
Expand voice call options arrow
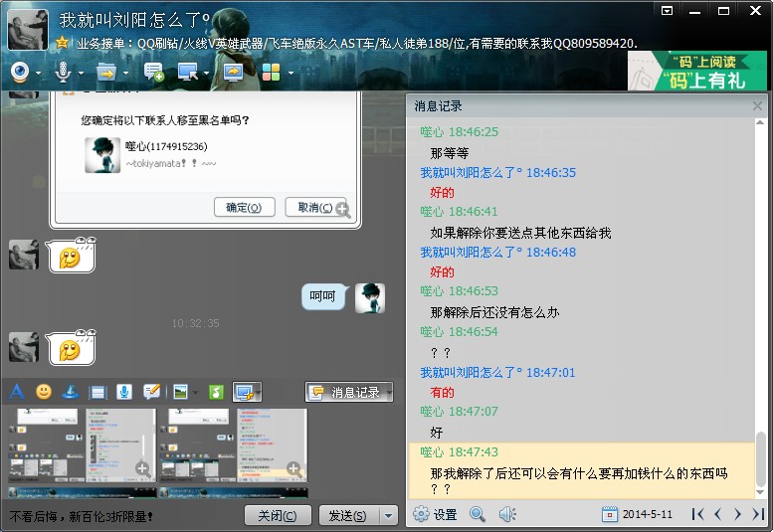[x=81, y=74]
